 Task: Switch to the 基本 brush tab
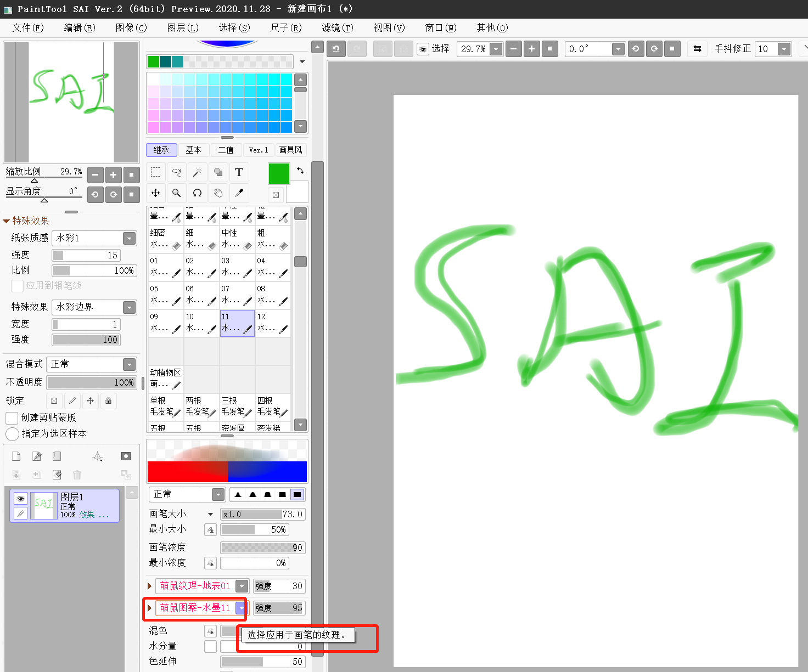tap(193, 150)
